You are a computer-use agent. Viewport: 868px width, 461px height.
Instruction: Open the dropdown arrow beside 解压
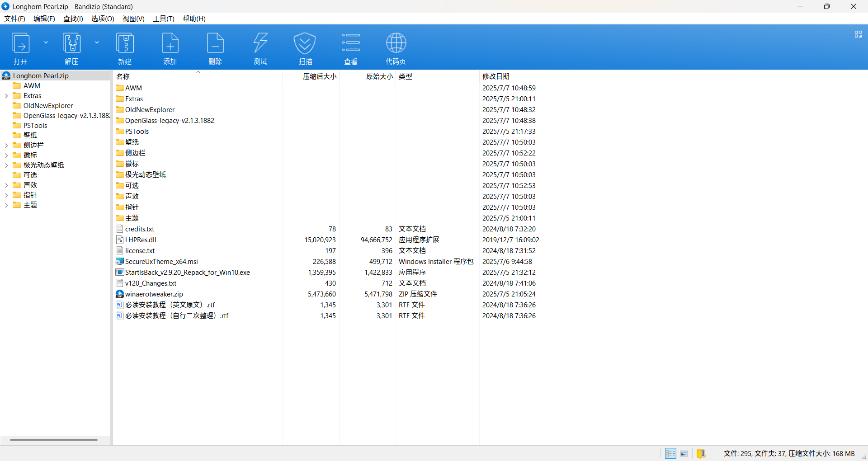pyautogui.click(x=97, y=42)
